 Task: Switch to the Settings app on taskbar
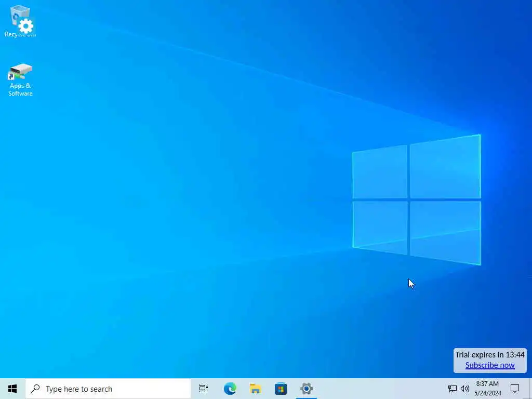307,389
